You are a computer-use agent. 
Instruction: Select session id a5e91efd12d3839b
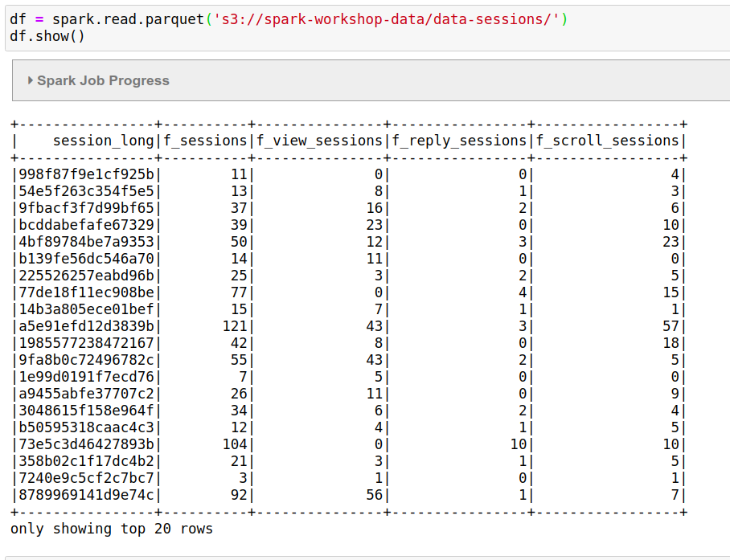86,326
